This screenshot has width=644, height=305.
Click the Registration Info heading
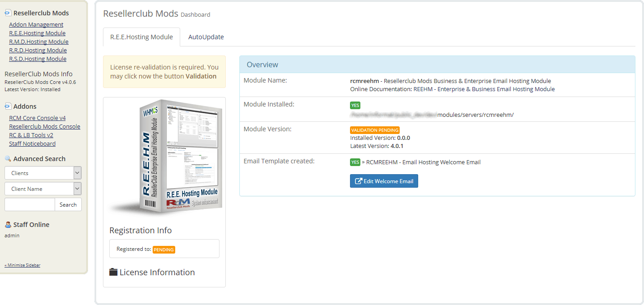click(140, 230)
